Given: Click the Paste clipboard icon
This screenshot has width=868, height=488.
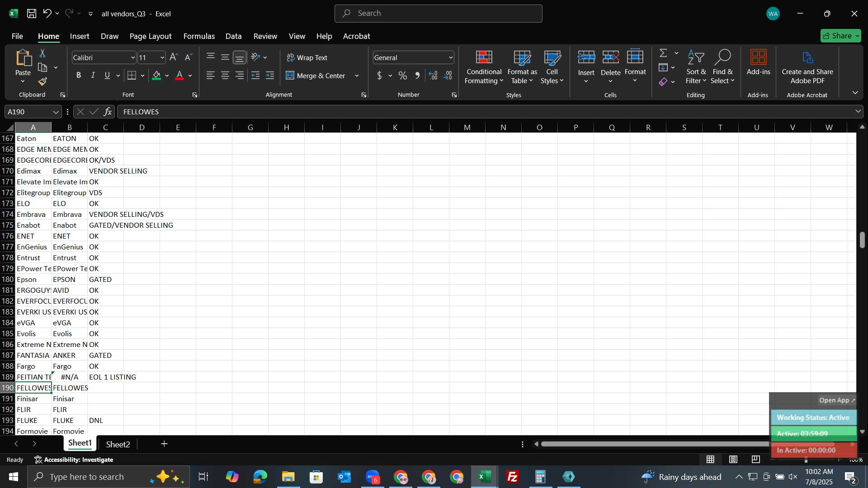Looking at the screenshot, I should tap(23, 59).
